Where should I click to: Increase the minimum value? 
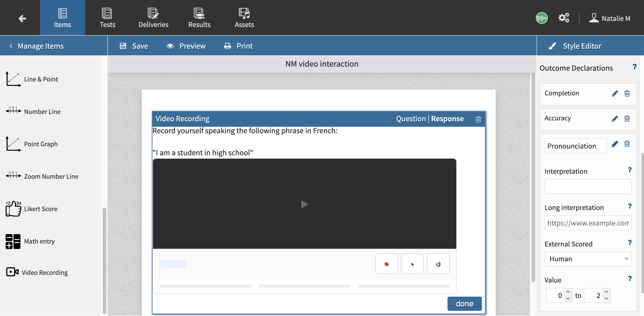(x=568, y=292)
